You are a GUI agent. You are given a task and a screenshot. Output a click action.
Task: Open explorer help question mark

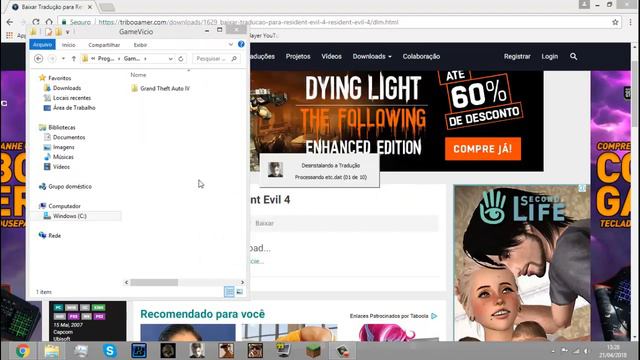tap(241, 44)
